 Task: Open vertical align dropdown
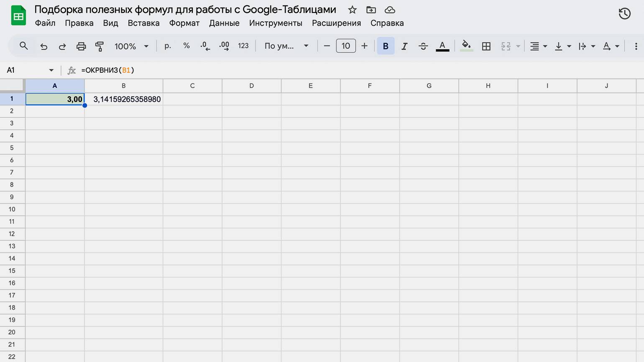pos(562,46)
